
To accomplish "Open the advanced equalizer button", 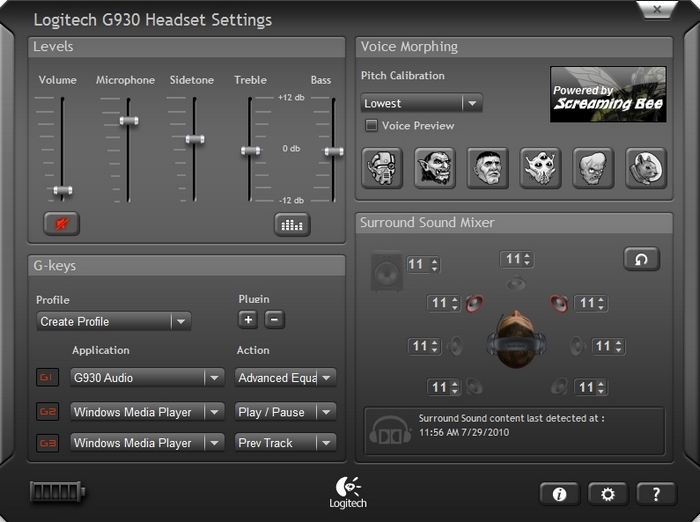I will 292,225.
